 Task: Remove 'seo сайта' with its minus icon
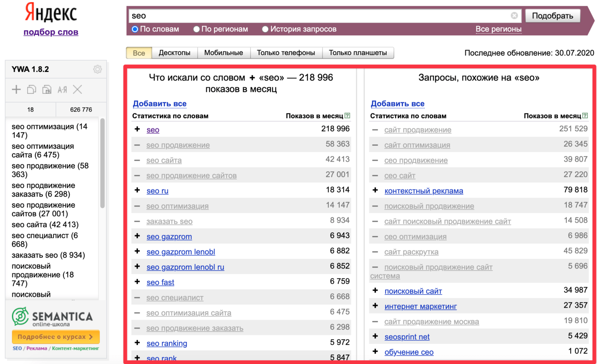point(137,160)
